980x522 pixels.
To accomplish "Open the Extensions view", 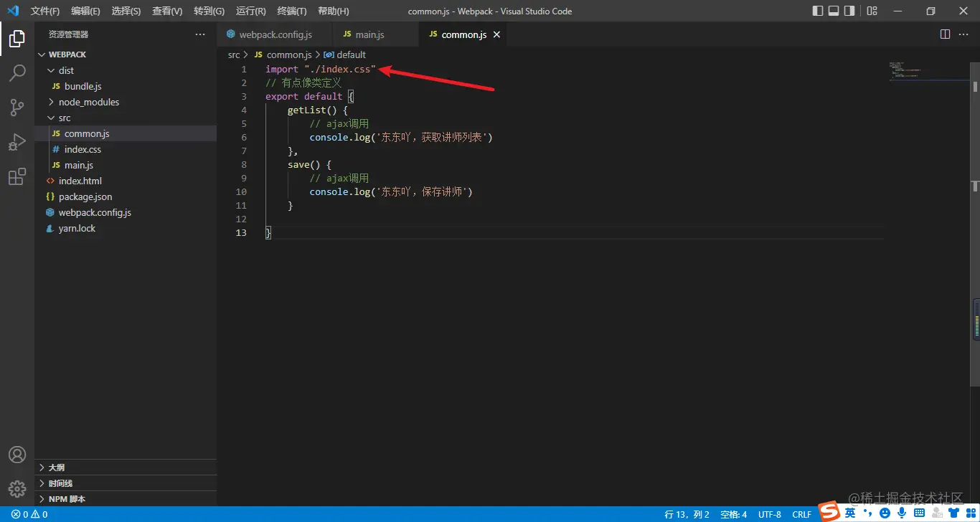I will tap(17, 176).
